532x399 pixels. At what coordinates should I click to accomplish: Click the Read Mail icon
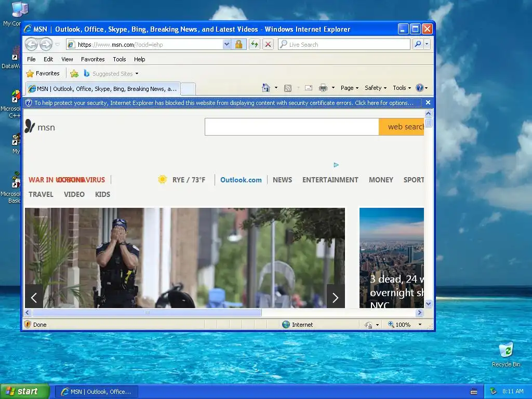pos(309,88)
